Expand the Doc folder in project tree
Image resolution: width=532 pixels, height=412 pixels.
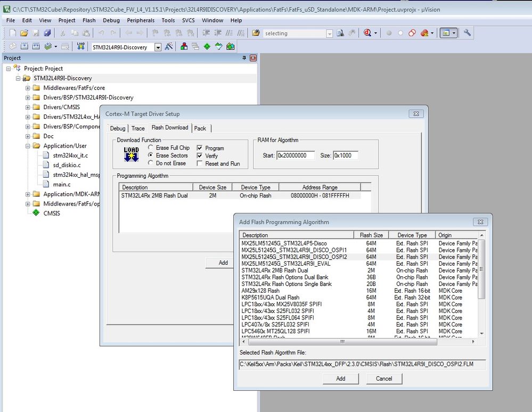28,136
